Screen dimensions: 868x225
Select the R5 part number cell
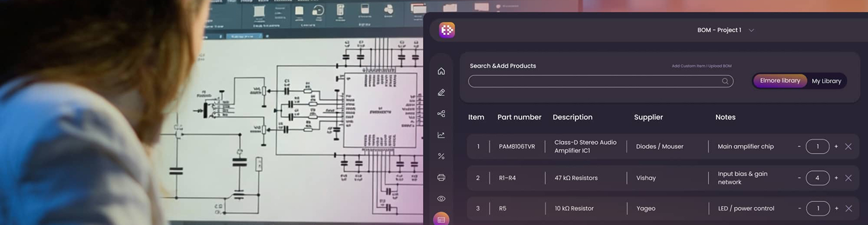pos(502,208)
